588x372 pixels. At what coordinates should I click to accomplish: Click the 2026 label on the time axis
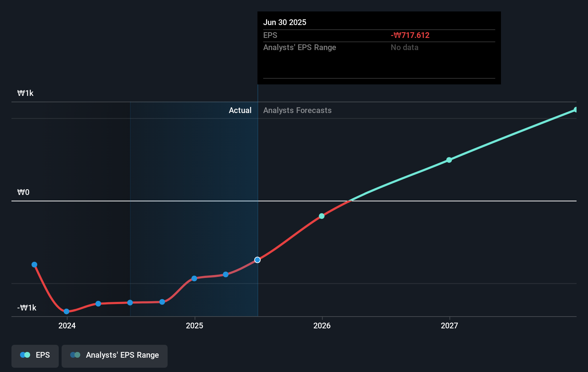click(x=322, y=326)
